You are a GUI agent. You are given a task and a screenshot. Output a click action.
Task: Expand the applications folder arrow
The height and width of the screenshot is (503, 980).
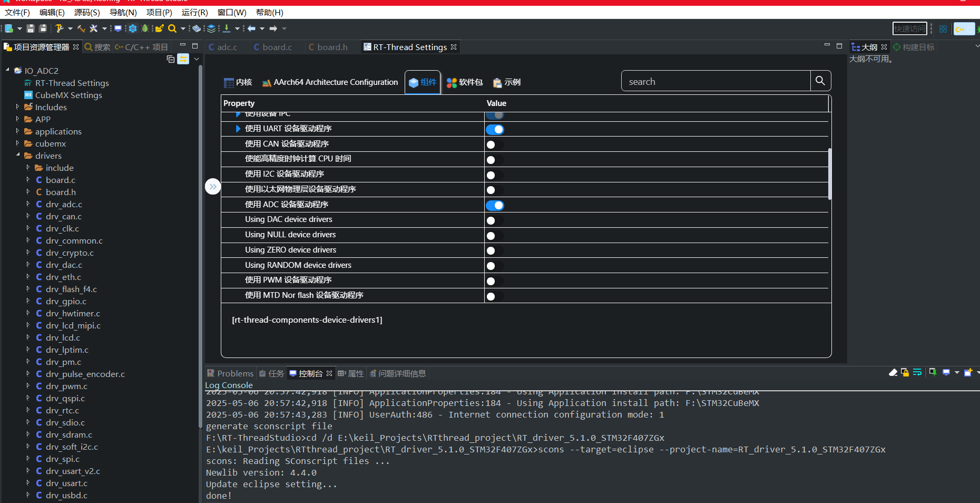pyautogui.click(x=17, y=131)
